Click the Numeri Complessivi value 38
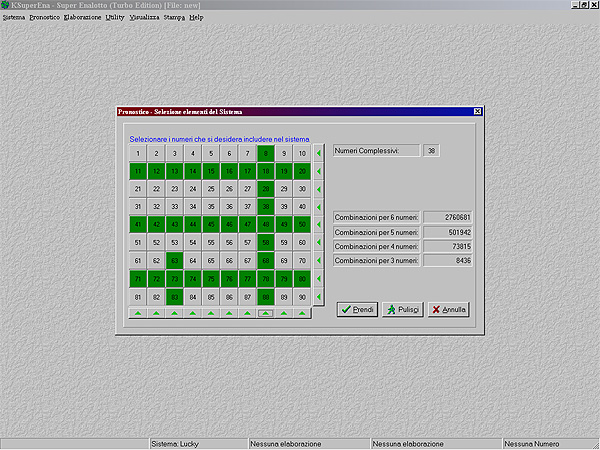Viewport: 600px width, 450px height. pyautogui.click(x=432, y=151)
